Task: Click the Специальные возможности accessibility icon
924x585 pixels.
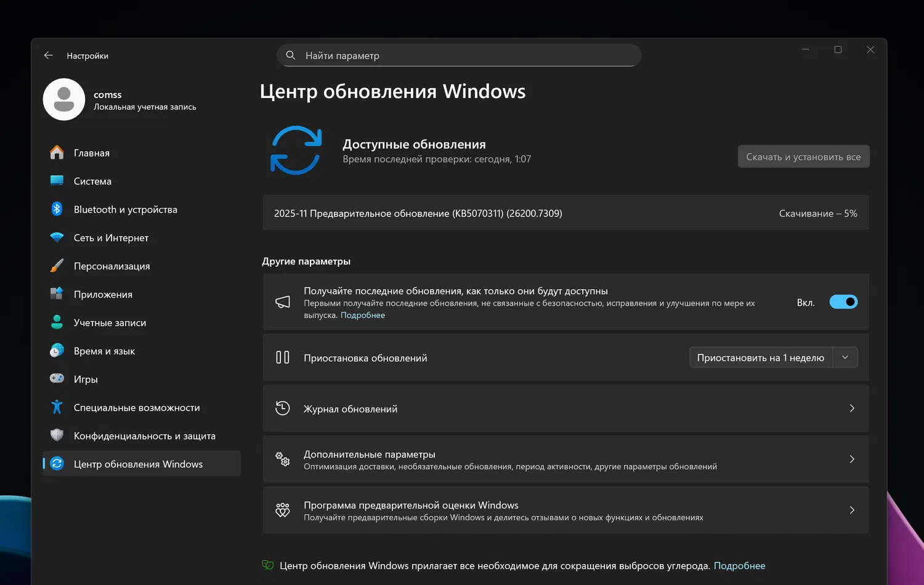Action: point(57,407)
